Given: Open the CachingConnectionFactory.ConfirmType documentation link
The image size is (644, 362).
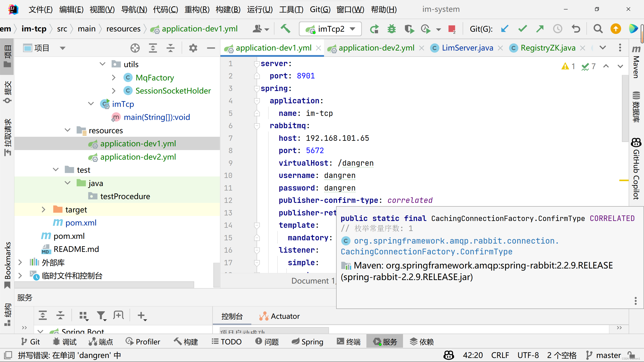Looking at the screenshot, I should pos(453,241).
